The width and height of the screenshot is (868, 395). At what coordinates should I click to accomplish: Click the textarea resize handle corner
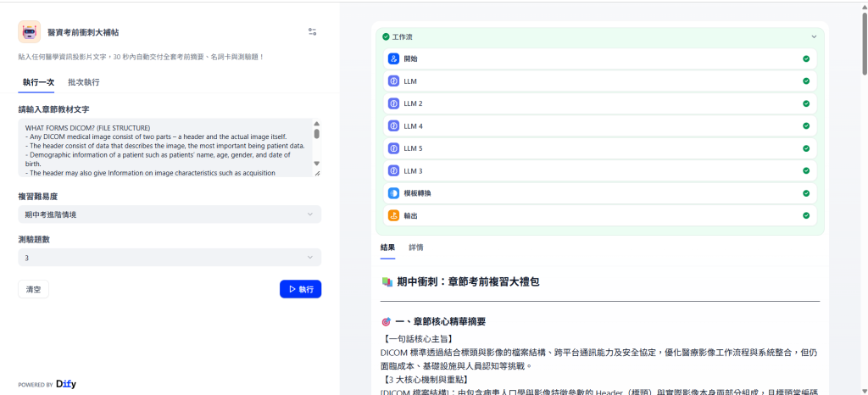(317, 174)
